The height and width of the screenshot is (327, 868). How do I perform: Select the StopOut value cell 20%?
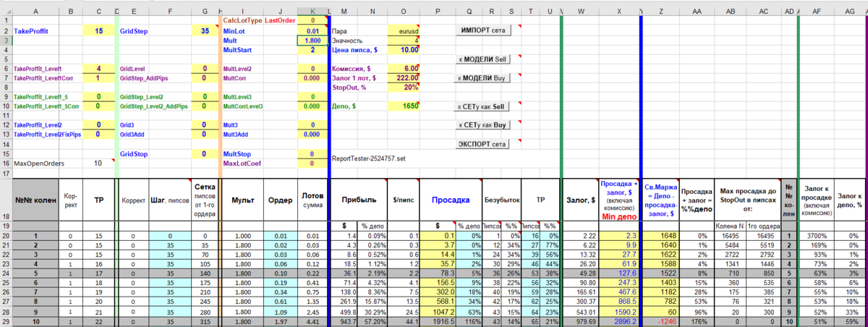404,87
